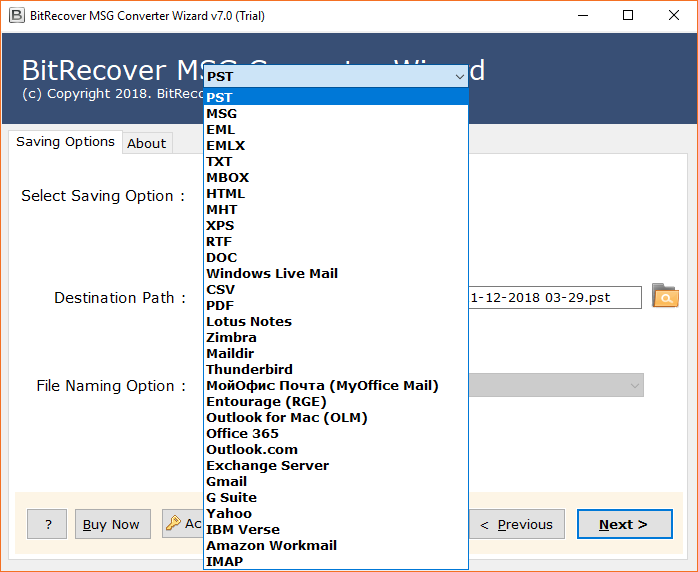The image size is (698, 572).
Task: Select HTML saving option
Action: pos(336,194)
